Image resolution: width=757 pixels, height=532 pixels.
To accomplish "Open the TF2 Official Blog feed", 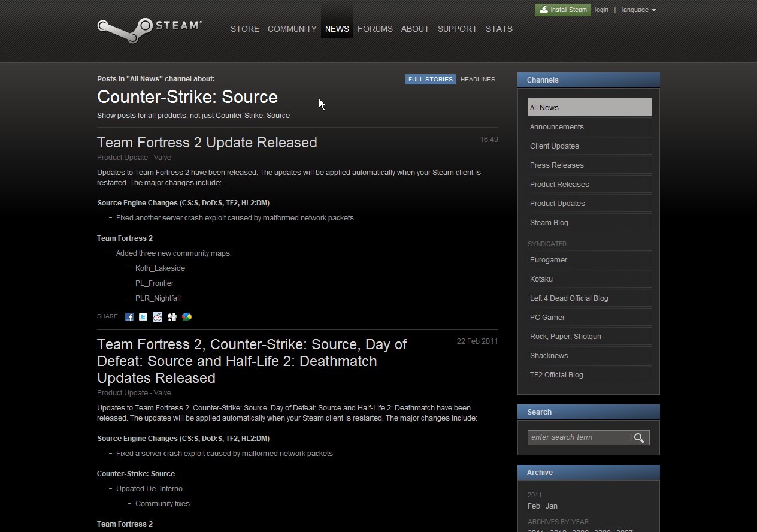I will click(590, 375).
